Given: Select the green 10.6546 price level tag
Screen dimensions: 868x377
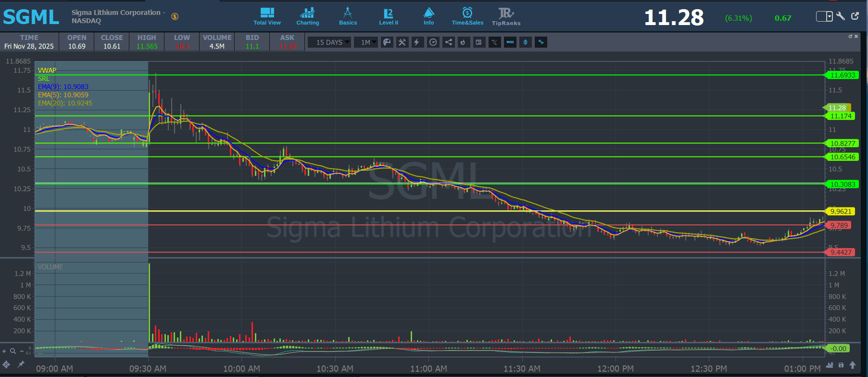Looking at the screenshot, I should coord(843,157).
